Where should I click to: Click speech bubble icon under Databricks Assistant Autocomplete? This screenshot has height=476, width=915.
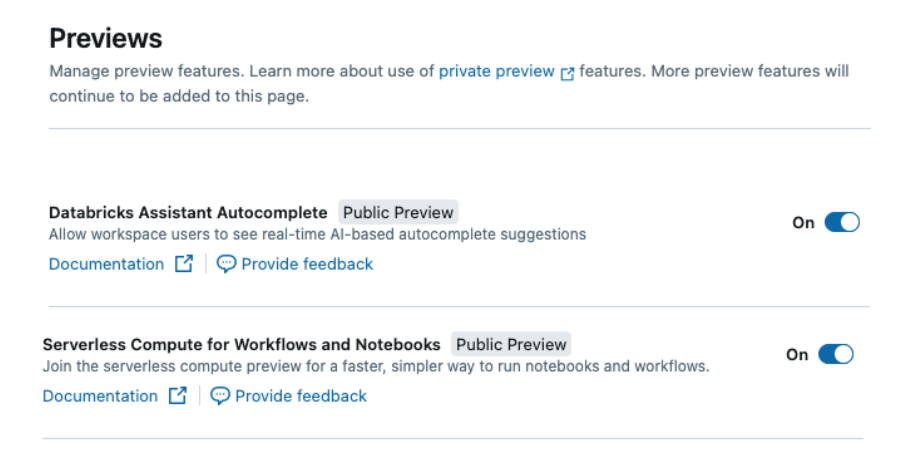pos(226,264)
